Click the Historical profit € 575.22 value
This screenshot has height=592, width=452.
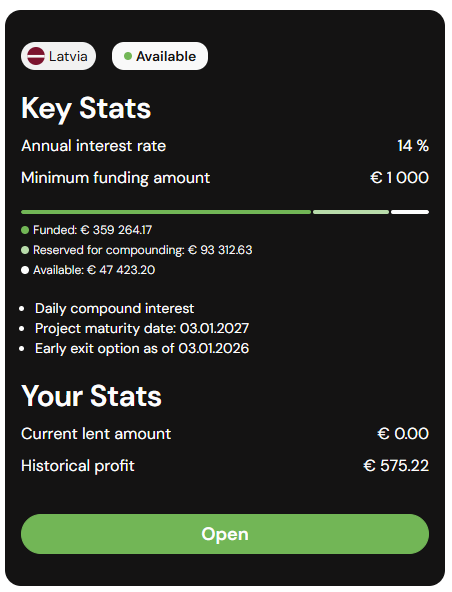point(396,466)
